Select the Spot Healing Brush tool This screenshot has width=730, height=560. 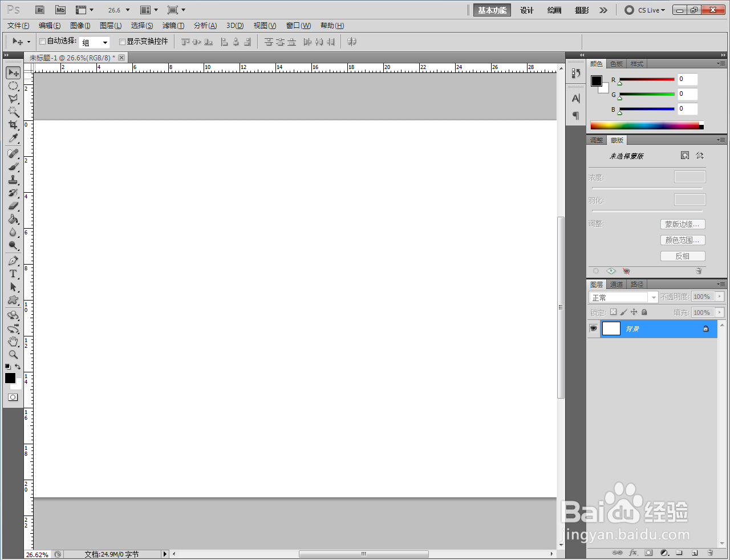13,154
